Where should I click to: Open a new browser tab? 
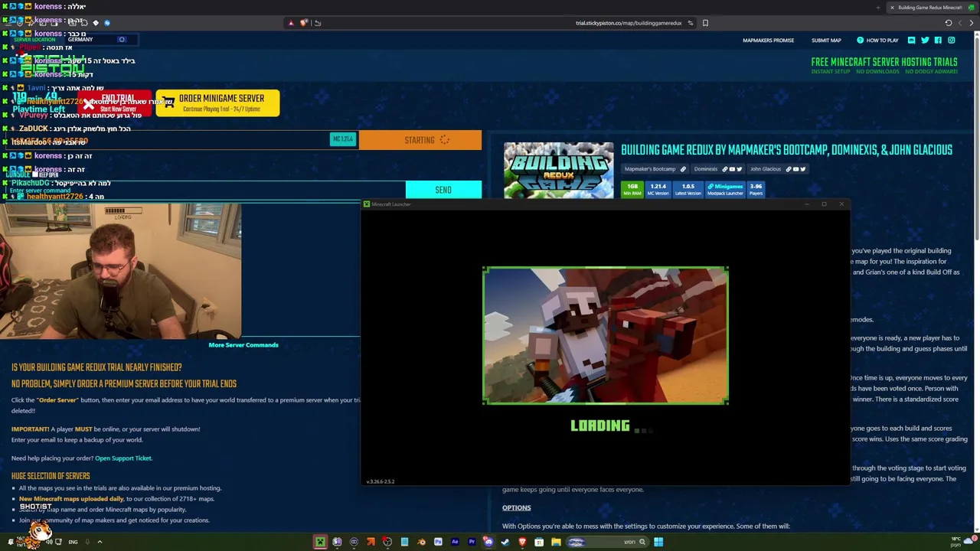point(878,8)
